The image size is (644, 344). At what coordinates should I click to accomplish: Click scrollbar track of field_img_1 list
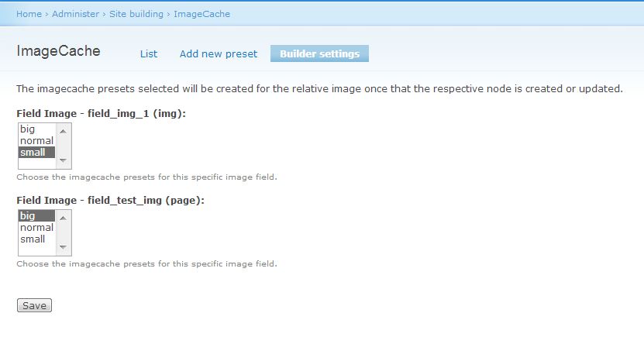(x=63, y=146)
